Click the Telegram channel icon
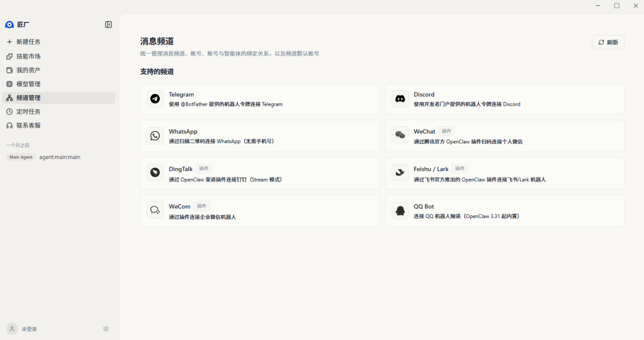644x340 pixels. coord(155,99)
